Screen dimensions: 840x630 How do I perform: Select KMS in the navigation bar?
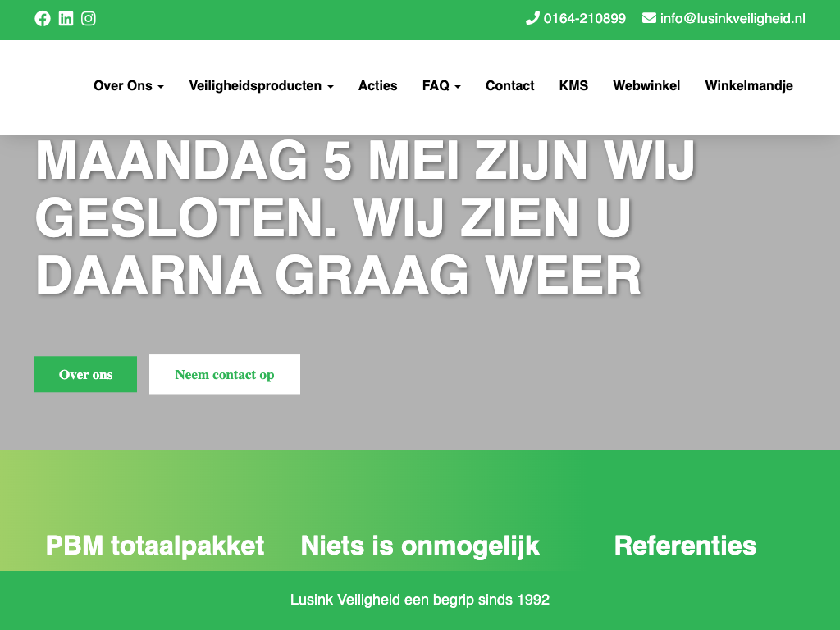pos(573,85)
